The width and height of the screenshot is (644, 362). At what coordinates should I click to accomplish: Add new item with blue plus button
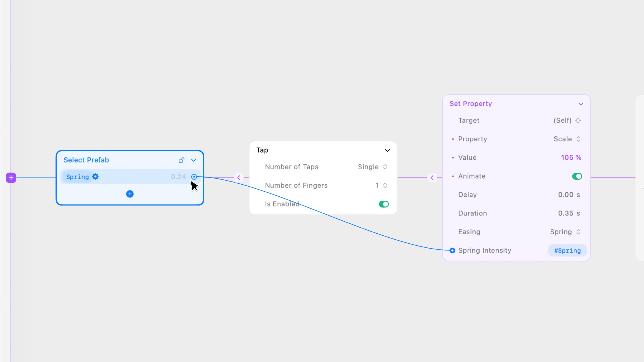click(130, 194)
